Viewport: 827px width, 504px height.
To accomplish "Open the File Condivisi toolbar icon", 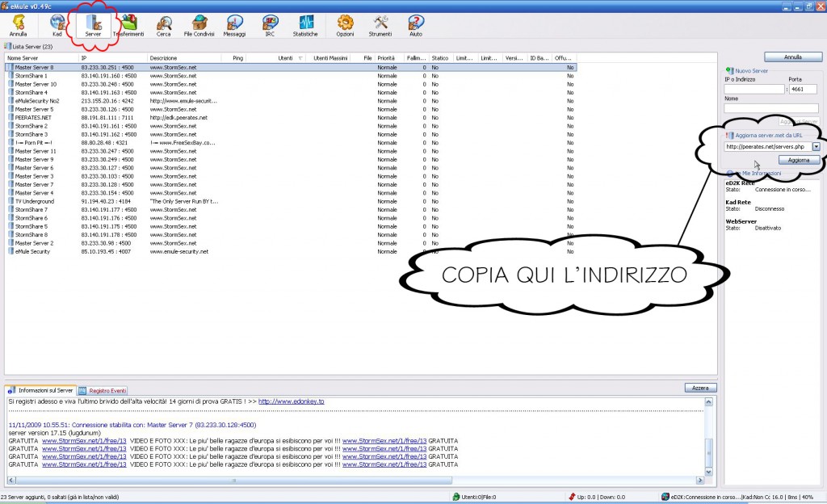I will pos(199,25).
